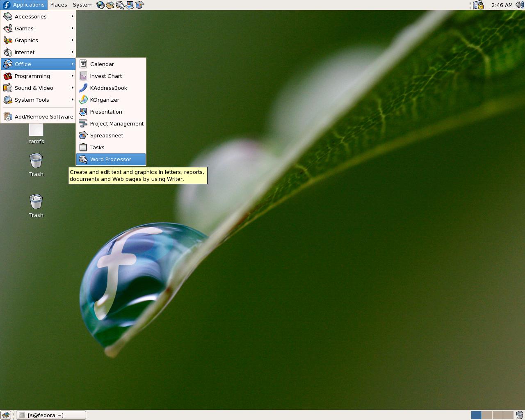525x420 pixels.
Task: Expand the System Tools submenu
Action: [38, 100]
